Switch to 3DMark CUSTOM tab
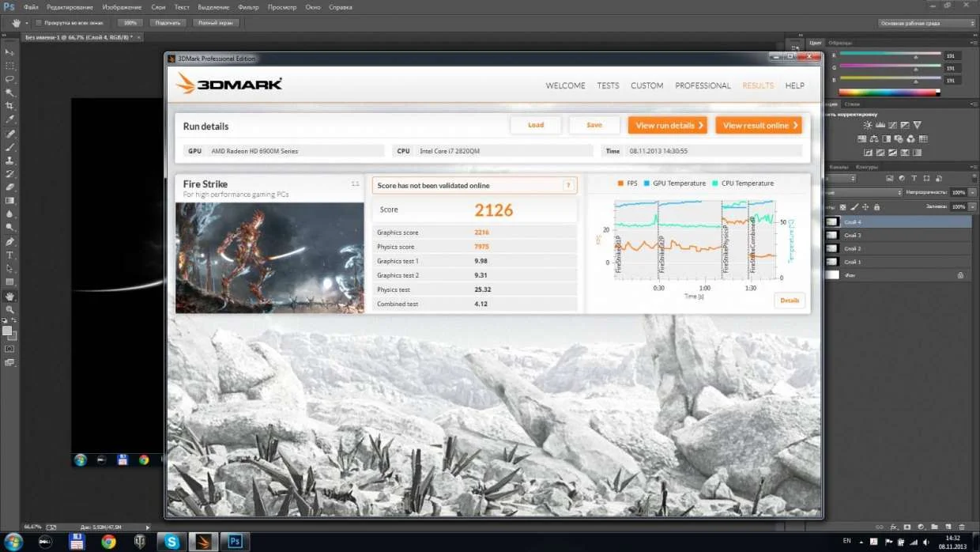This screenshot has width=980, height=552. point(646,85)
